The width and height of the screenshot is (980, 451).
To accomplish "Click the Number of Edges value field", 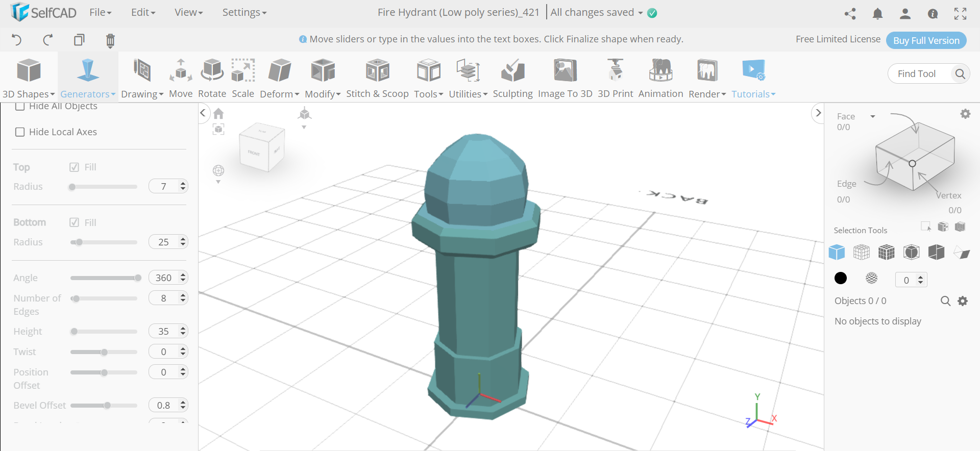I will pos(163,298).
